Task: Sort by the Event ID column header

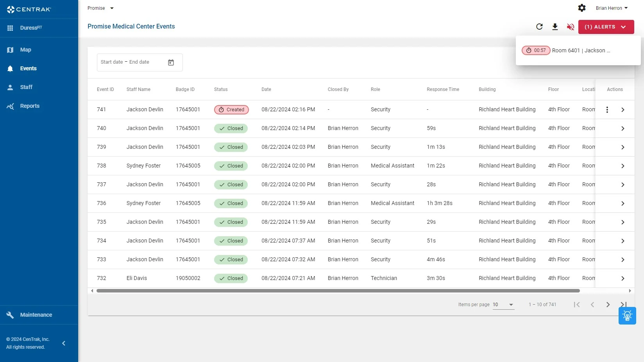Action: click(106, 89)
